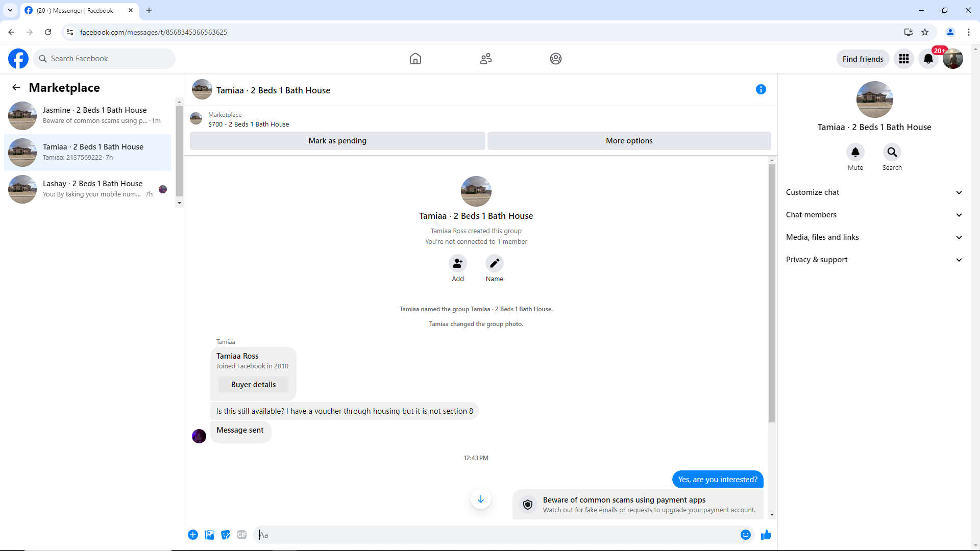Click the Search Facebook field
Screen dimensions: 980x551
105,59
